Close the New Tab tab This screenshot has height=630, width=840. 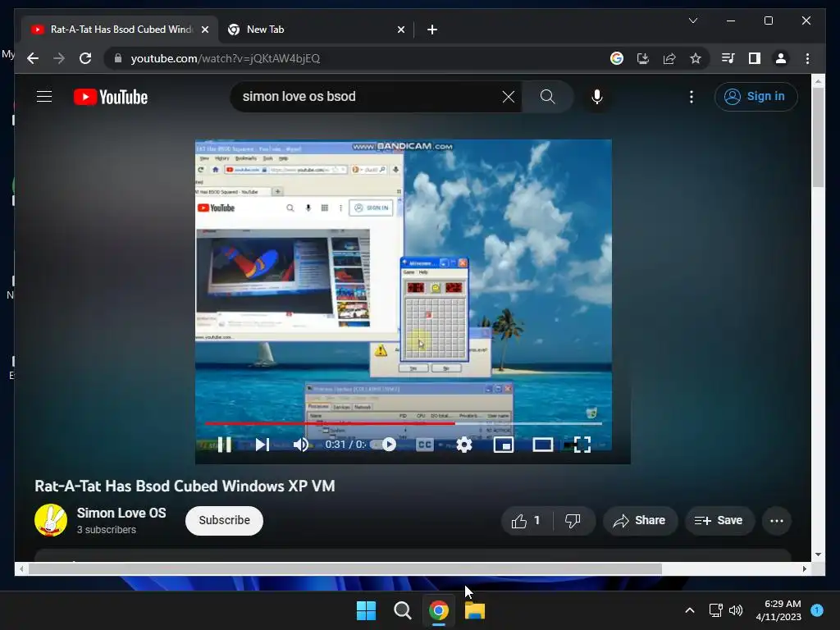click(400, 30)
